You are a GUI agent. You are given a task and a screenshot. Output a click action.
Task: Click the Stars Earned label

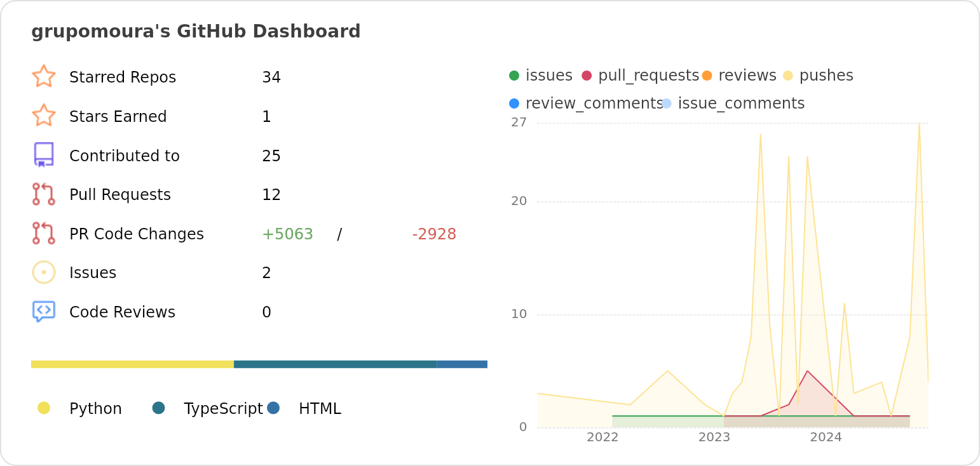click(x=118, y=117)
